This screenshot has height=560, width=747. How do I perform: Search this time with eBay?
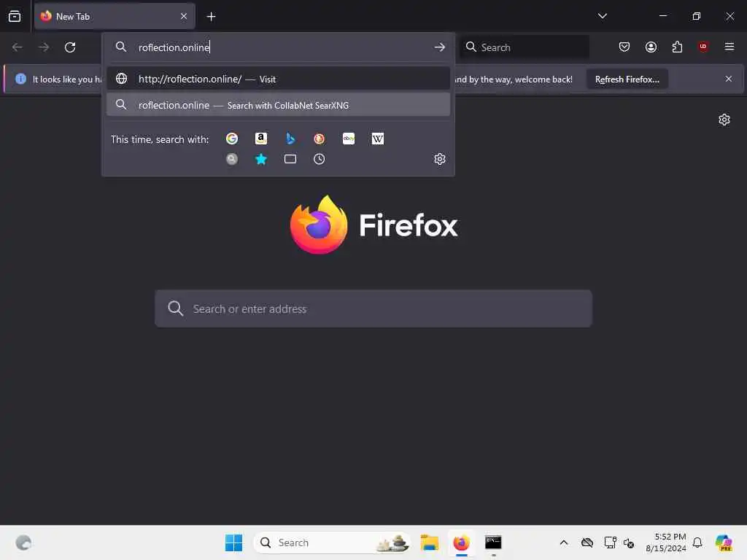click(348, 139)
